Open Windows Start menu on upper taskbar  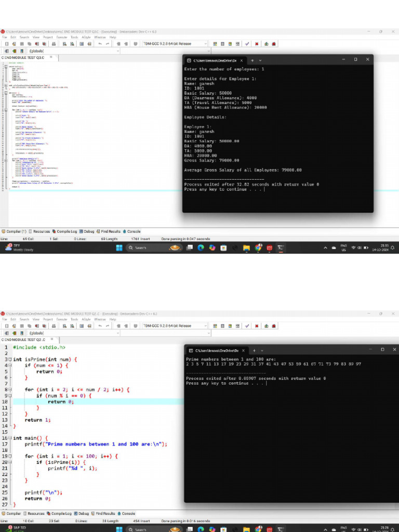[119, 248]
